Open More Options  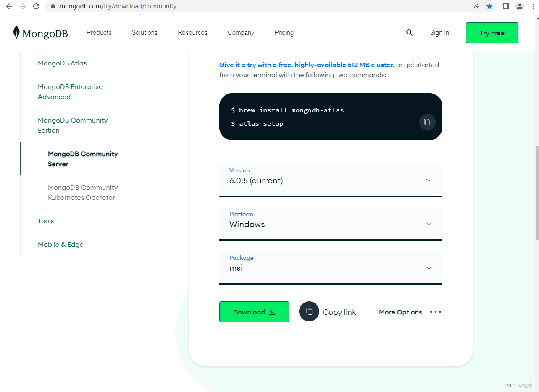tap(400, 312)
